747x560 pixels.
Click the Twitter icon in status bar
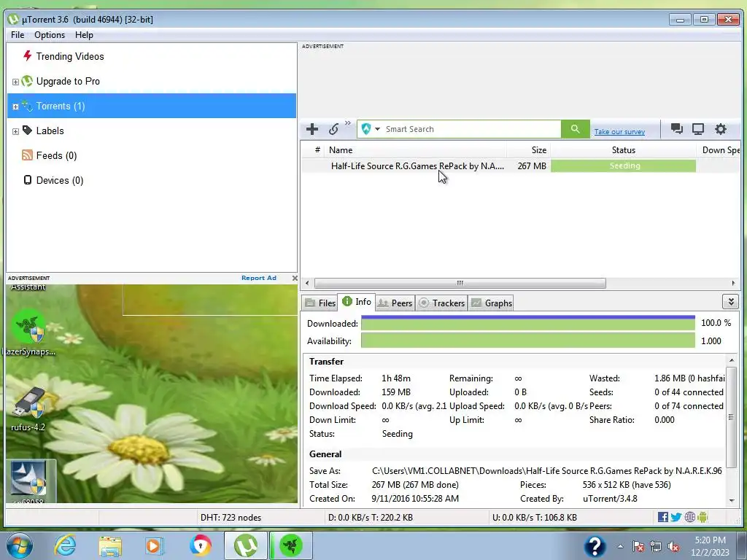coord(676,517)
